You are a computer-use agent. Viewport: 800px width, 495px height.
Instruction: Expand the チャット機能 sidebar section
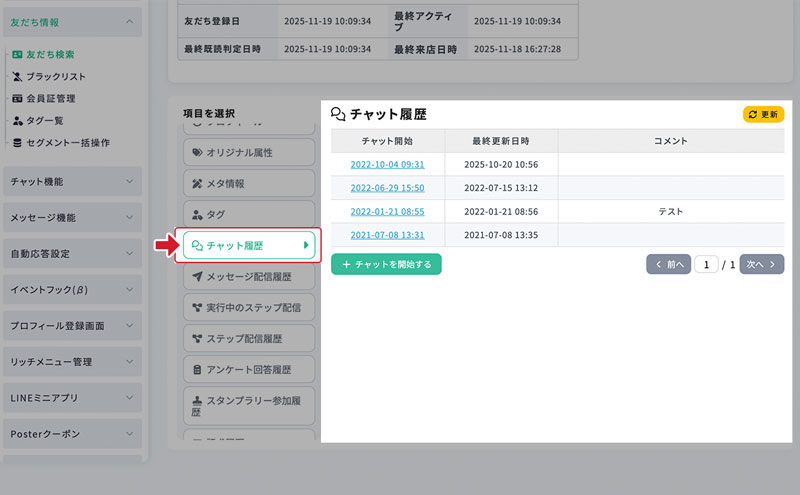click(x=71, y=181)
